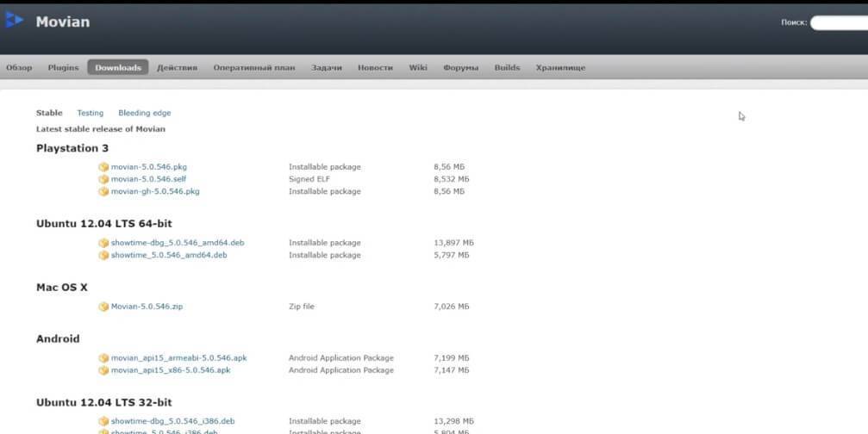Download movian_api15_x86-5.0.546.apk
The height and width of the screenshot is (434, 868).
171,370
